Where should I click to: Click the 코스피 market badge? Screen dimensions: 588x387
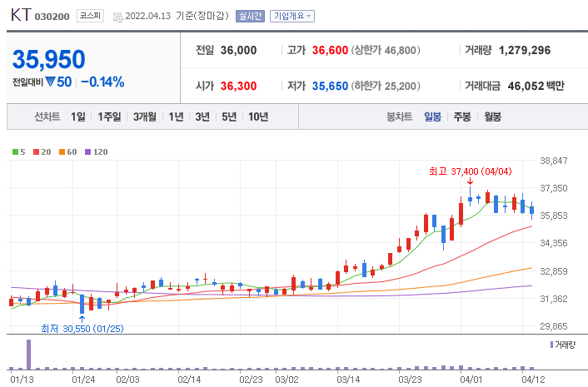91,16
